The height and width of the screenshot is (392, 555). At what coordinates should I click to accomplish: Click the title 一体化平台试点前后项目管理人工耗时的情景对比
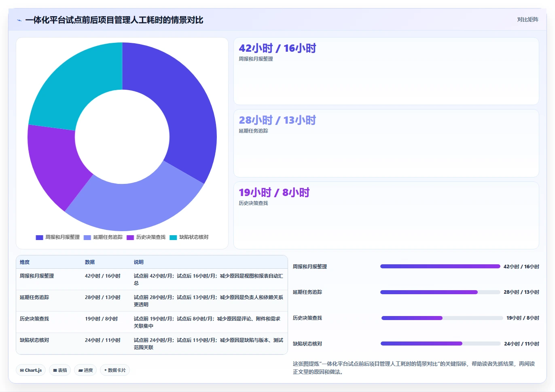tap(114, 20)
